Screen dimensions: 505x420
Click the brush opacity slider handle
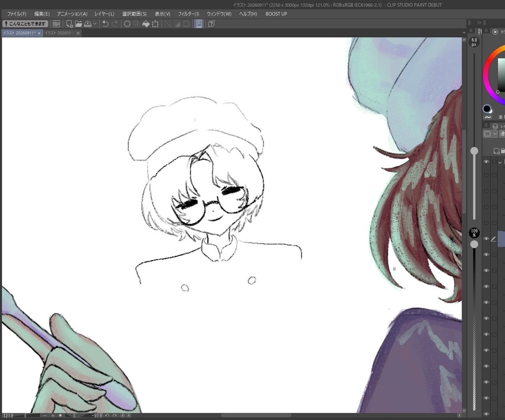[474, 245]
